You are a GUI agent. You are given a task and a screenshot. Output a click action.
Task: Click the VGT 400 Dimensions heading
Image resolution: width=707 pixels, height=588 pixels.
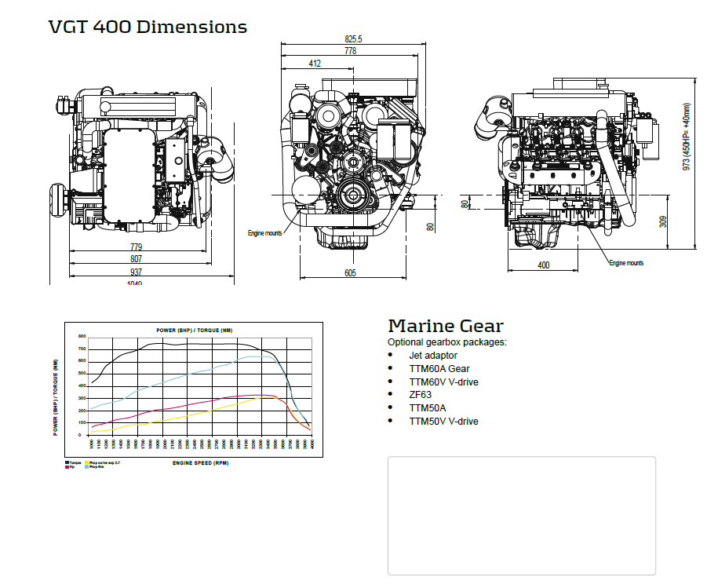tap(148, 27)
